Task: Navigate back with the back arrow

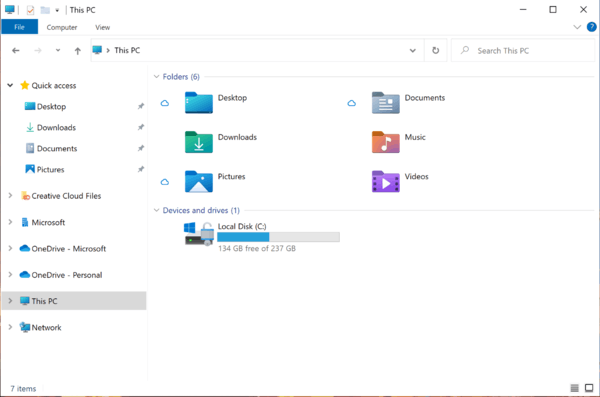Action: click(16, 51)
